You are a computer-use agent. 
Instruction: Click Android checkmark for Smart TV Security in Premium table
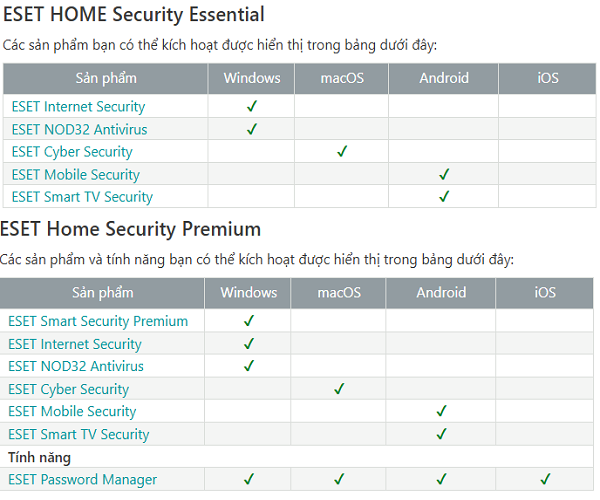pyautogui.click(x=440, y=434)
